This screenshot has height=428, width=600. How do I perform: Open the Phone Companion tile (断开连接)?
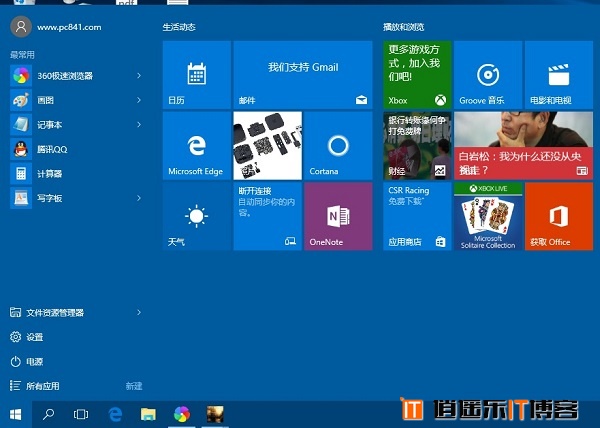(x=267, y=216)
